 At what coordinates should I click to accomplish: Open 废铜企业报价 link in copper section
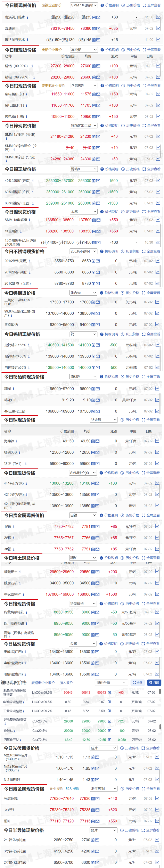pos(51,5)
